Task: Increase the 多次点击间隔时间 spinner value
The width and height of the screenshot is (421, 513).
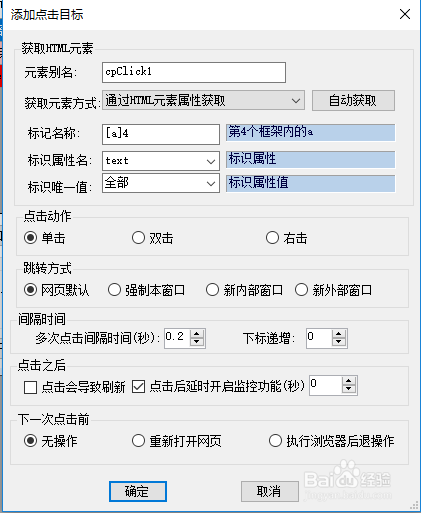Action: pyautogui.click(x=197, y=334)
